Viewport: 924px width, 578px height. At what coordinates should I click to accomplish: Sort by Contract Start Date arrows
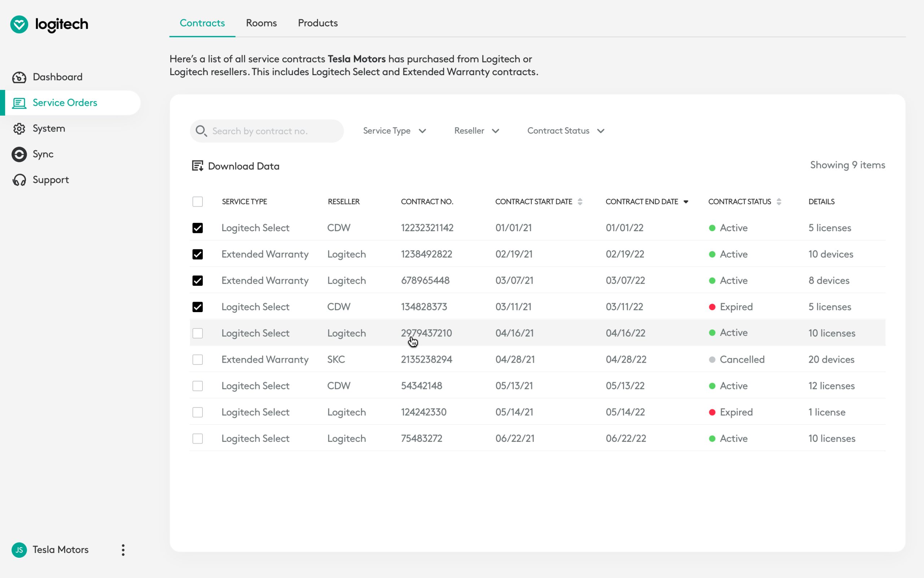click(x=580, y=202)
